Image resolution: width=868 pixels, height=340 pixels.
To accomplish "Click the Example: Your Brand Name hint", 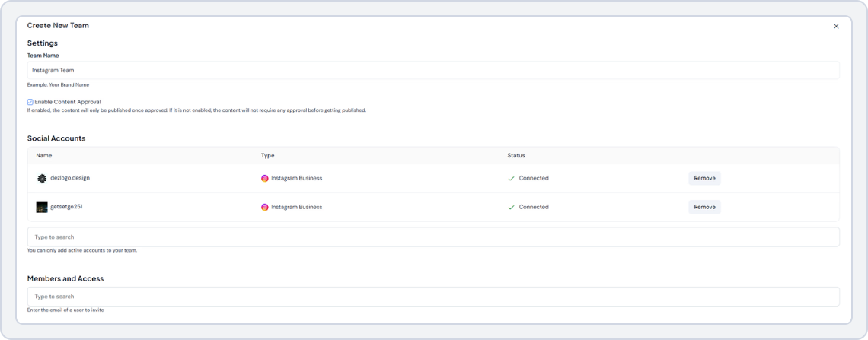I will pyautogui.click(x=58, y=85).
